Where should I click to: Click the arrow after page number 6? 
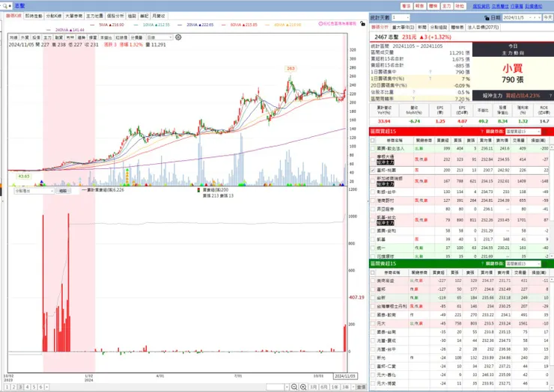tap(47, 387)
